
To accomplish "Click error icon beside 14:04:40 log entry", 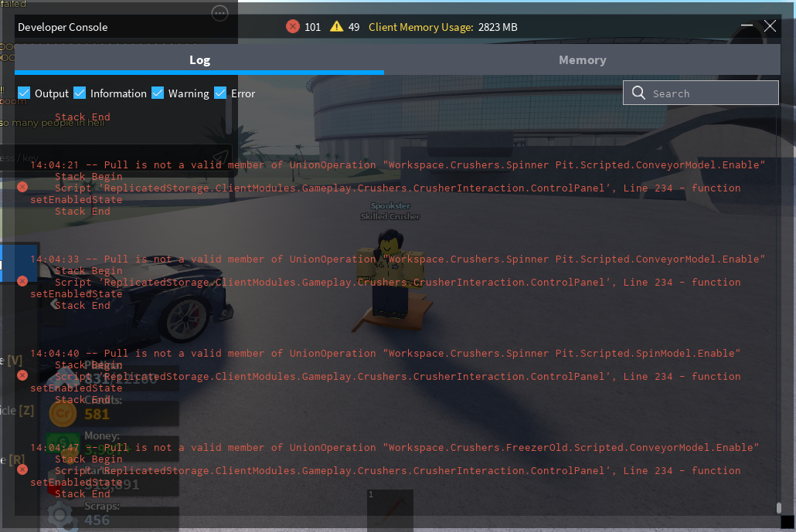I will tap(22, 375).
